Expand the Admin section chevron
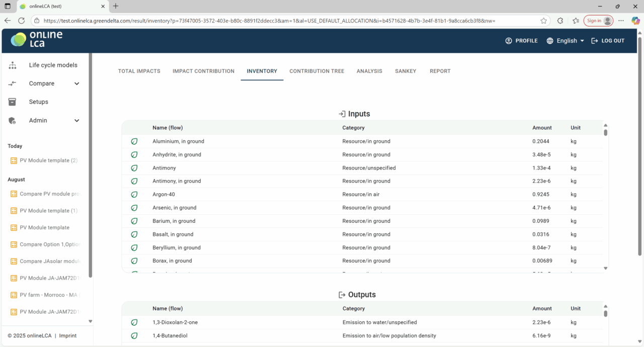The width and height of the screenshot is (644, 347). 77,121
